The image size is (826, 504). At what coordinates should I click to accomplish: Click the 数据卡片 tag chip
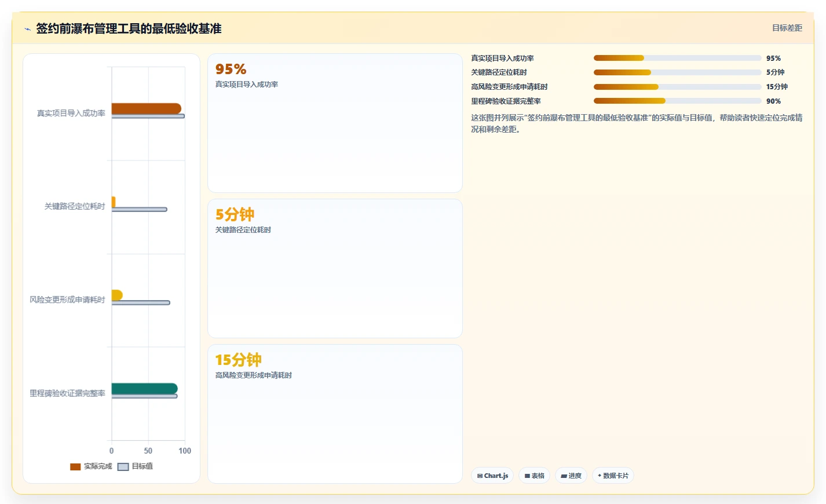[x=613, y=476]
